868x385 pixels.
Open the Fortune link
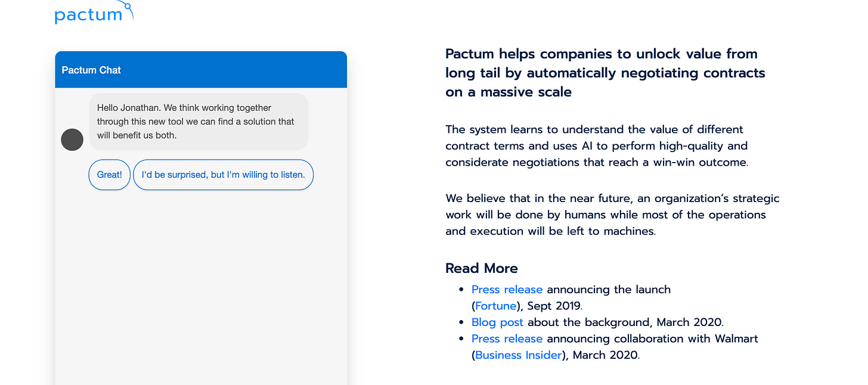(x=496, y=306)
